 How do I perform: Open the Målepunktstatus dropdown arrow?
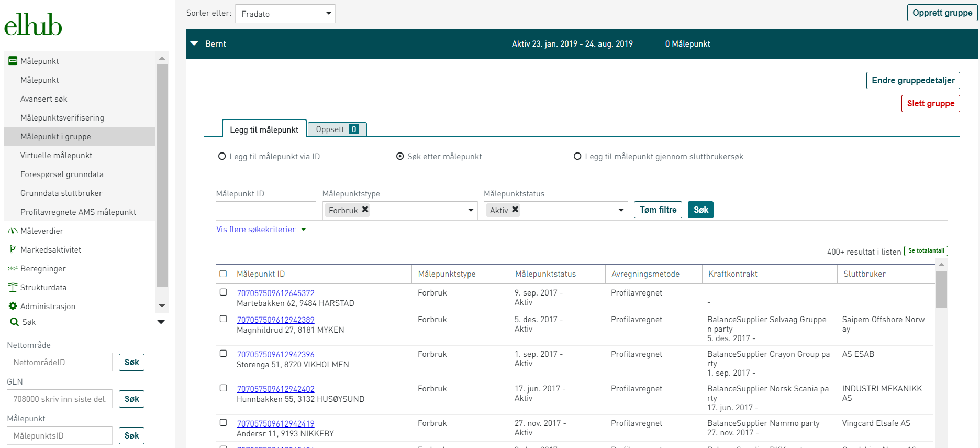pyautogui.click(x=621, y=210)
